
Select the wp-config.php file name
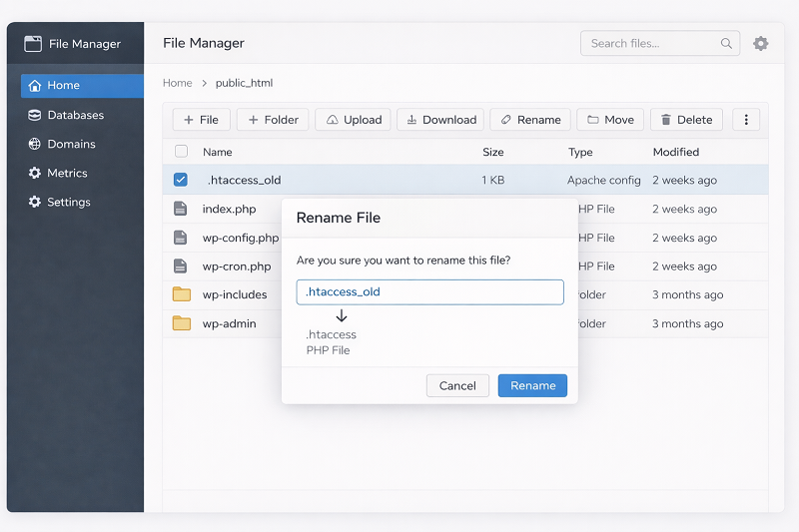coord(241,239)
